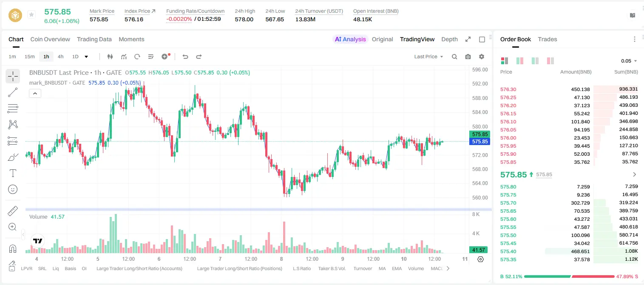Add BNB to favorites with star
Image resolution: width=644 pixels, height=285 pixels.
click(x=31, y=15)
